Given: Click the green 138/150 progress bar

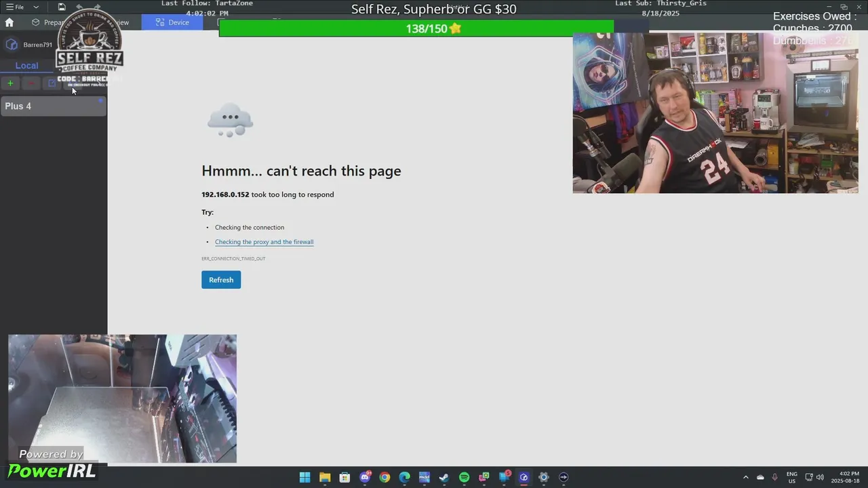Looking at the screenshot, I should pyautogui.click(x=416, y=28).
